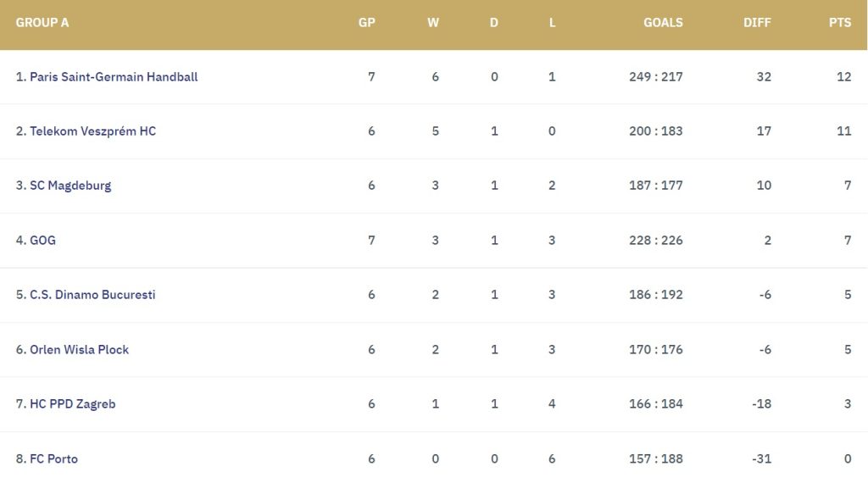The image size is (868, 483).
Task: Click FC Porto's -31 goal difference
Action: [x=762, y=458]
